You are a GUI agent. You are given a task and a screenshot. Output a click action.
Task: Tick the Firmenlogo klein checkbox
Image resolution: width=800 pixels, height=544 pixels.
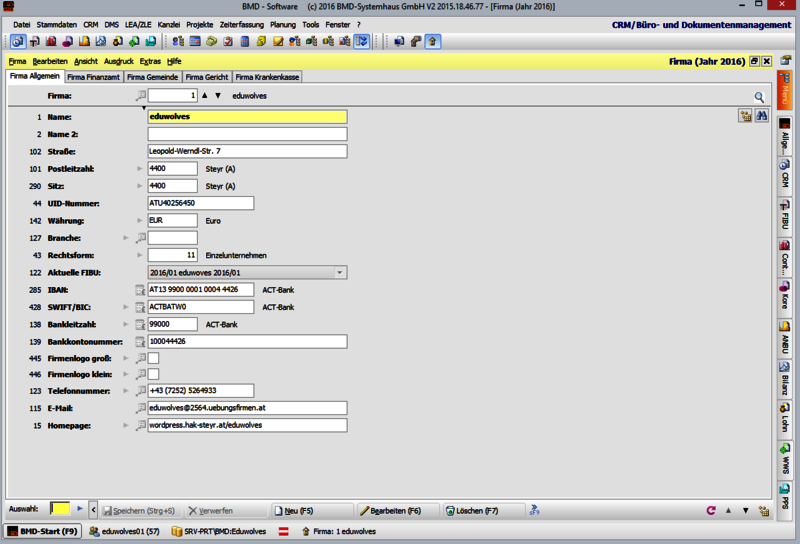pos(154,374)
